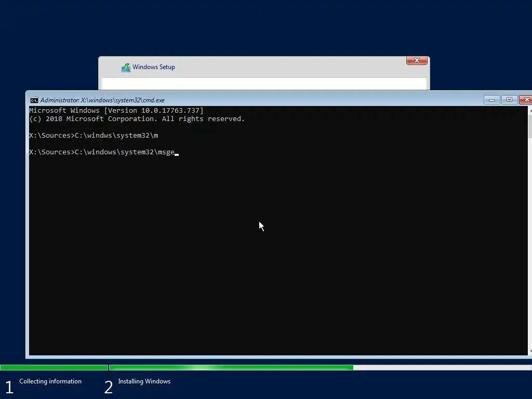Click the cmd.exe vertical scrollbar thumb
Image resolution: width=532 pixels, height=399 pixels.
point(530,126)
